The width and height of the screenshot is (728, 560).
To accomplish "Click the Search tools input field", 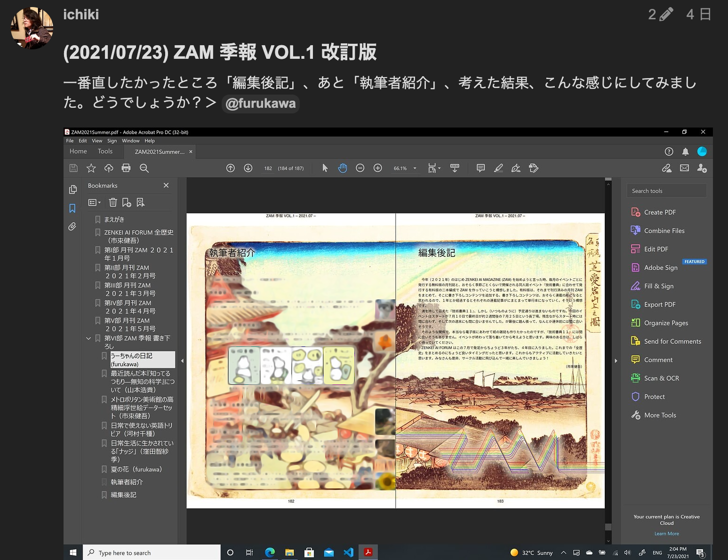I will click(666, 191).
